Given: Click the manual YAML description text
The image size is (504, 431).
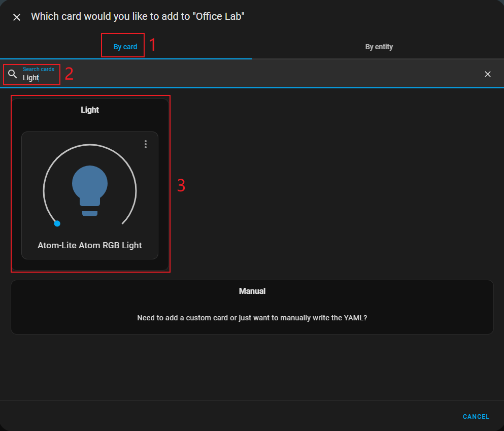Looking at the screenshot, I should pyautogui.click(x=252, y=318).
